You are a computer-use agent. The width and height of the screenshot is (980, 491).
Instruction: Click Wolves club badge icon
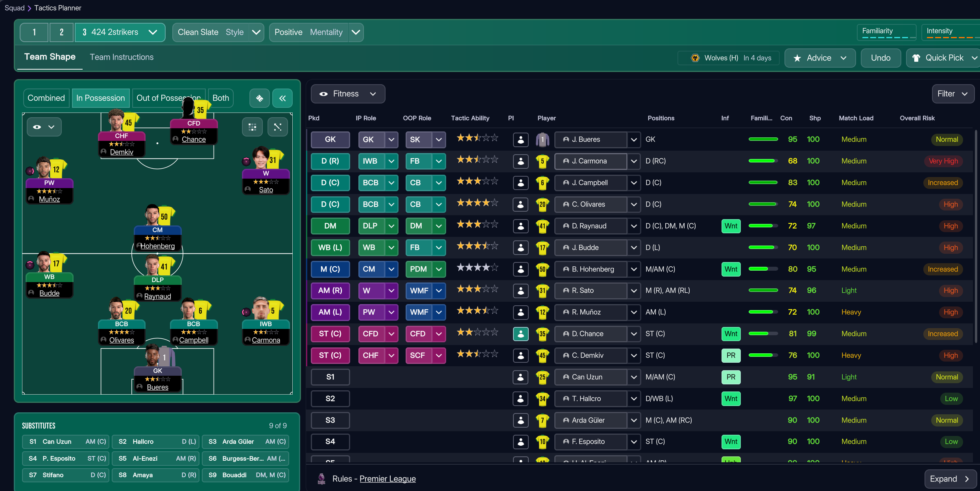click(x=695, y=58)
